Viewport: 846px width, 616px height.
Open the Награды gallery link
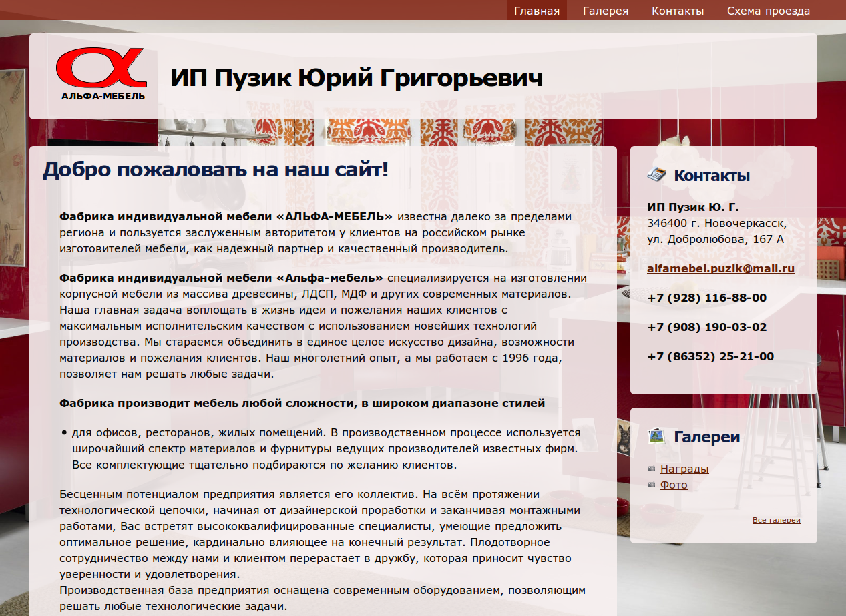[x=684, y=469]
